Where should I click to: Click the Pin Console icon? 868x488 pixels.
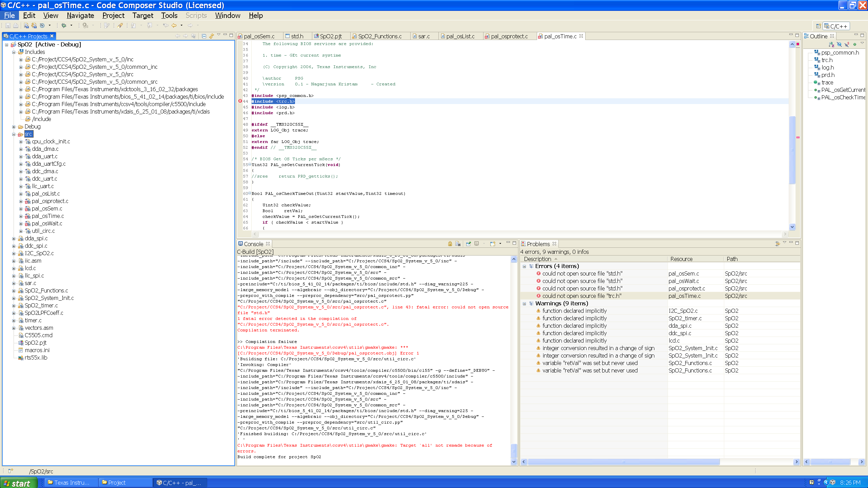pyautogui.click(x=468, y=244)
